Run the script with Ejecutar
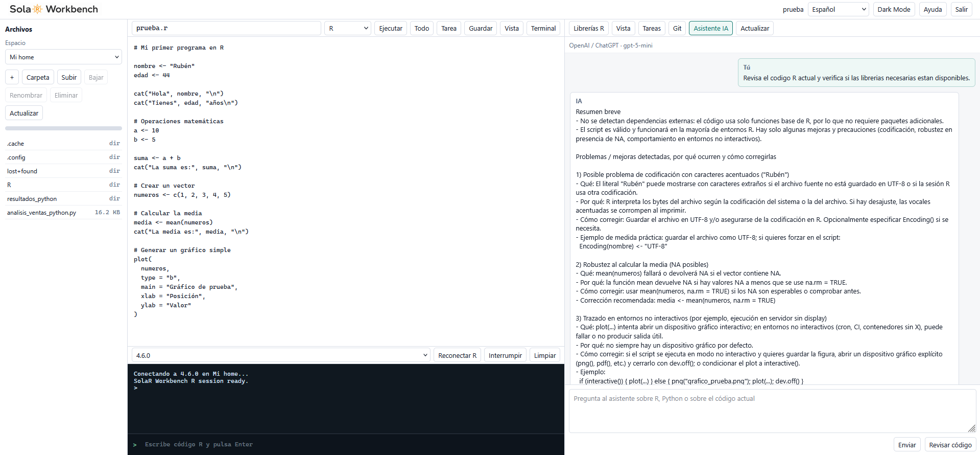Image resolution: width=980 pixels, height=455 pixels. [x=391, y=28]
